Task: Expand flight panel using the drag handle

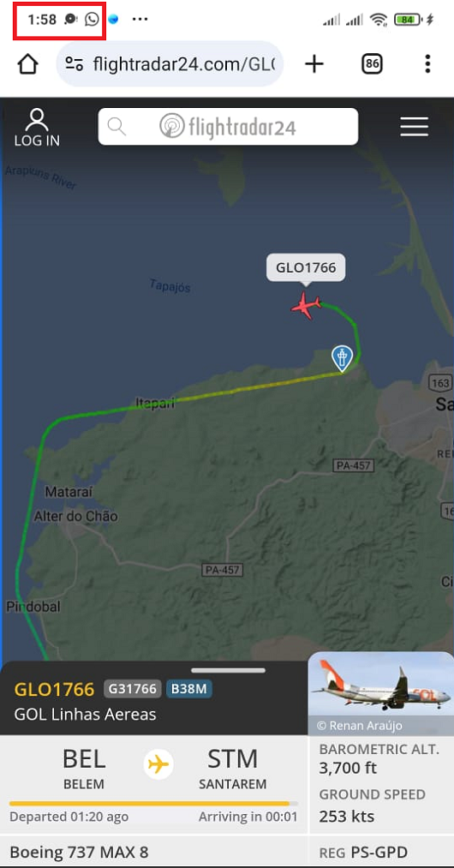Action: pos(228,670)
